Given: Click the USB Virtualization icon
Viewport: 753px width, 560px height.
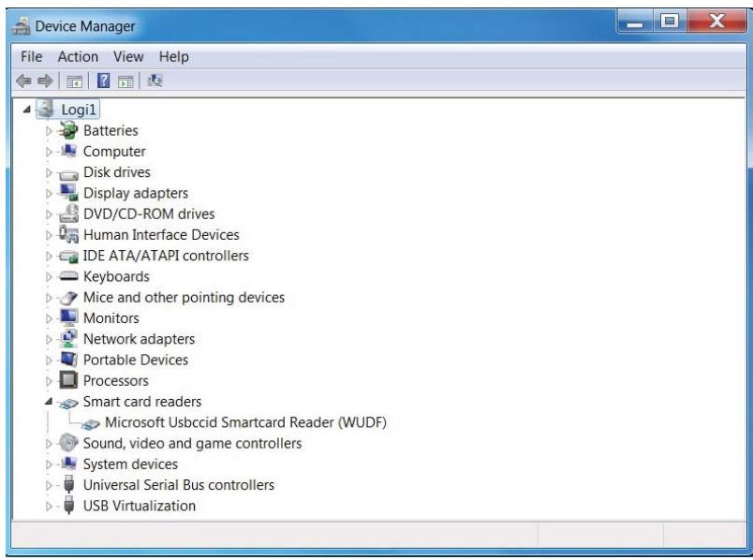Looking at the screenshot, I should coord(69,506).
